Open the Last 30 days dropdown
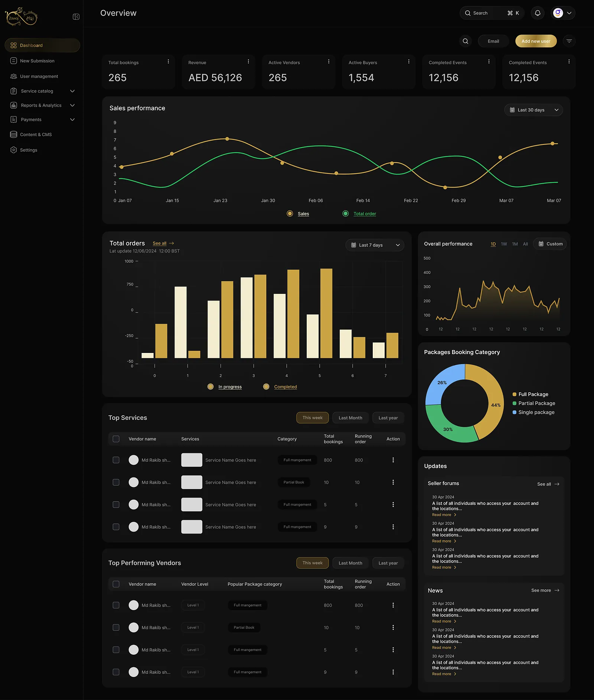The height and width of the screenshot is (700, 594). pos(533,110)
